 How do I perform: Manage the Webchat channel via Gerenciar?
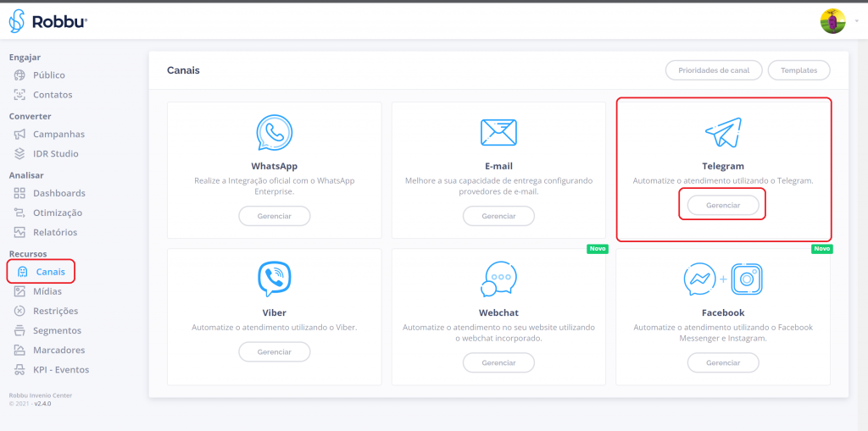tap(498, 362)
